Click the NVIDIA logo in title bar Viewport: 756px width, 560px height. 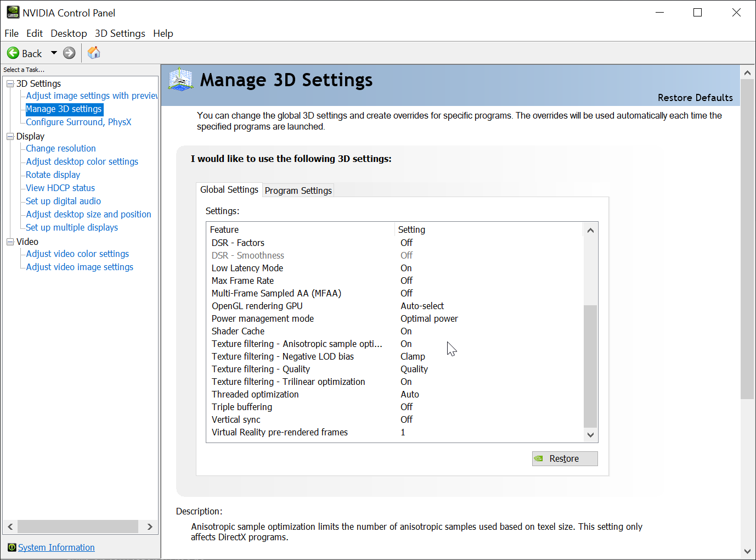[x=13, y=12]
